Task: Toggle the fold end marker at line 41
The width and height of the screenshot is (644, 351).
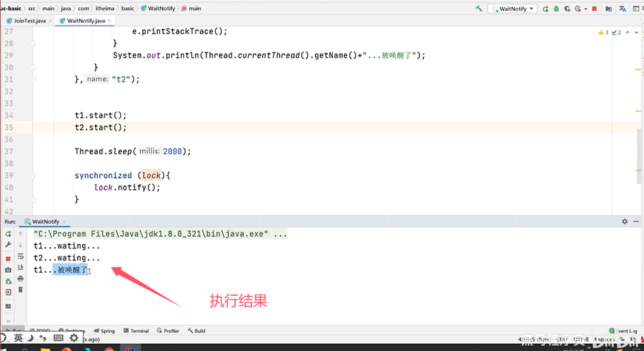Action: point(33,200)
